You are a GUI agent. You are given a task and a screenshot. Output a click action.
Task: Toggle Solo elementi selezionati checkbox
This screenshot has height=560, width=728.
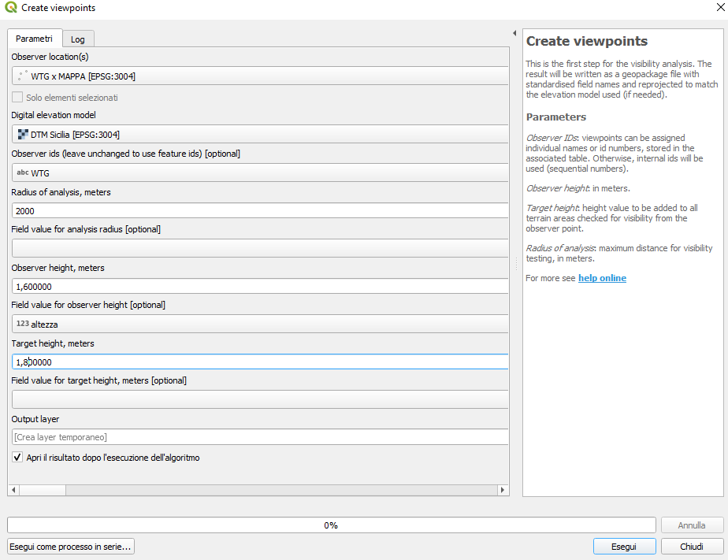point(17,97)
